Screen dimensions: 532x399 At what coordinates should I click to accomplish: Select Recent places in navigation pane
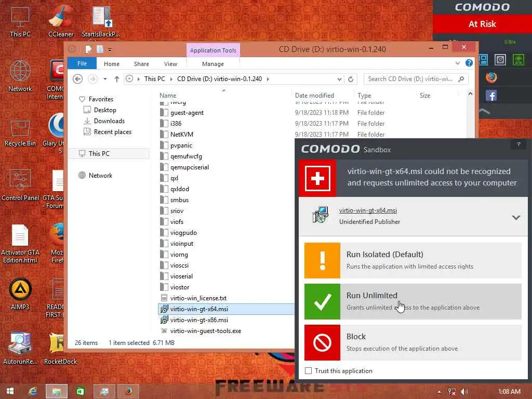tap(113, 132)
